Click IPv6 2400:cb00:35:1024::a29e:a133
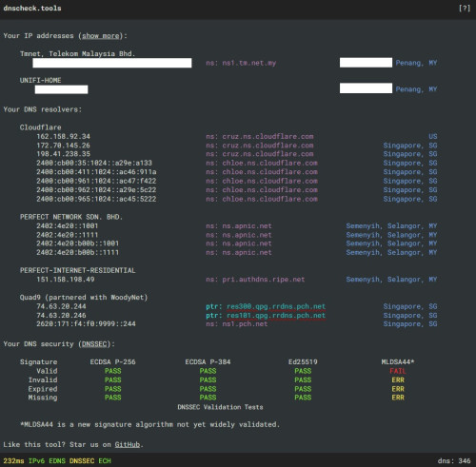The height and width of the screenshot is (467, 476). pyautogui.click(x=94, y=163)
